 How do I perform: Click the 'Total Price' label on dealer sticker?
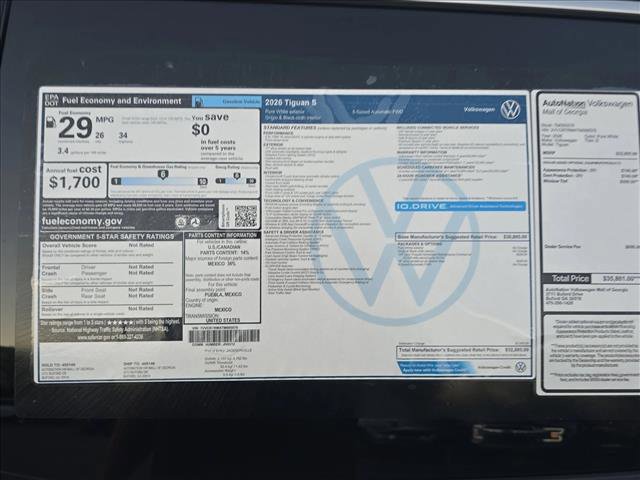click(x=570, y=278)
